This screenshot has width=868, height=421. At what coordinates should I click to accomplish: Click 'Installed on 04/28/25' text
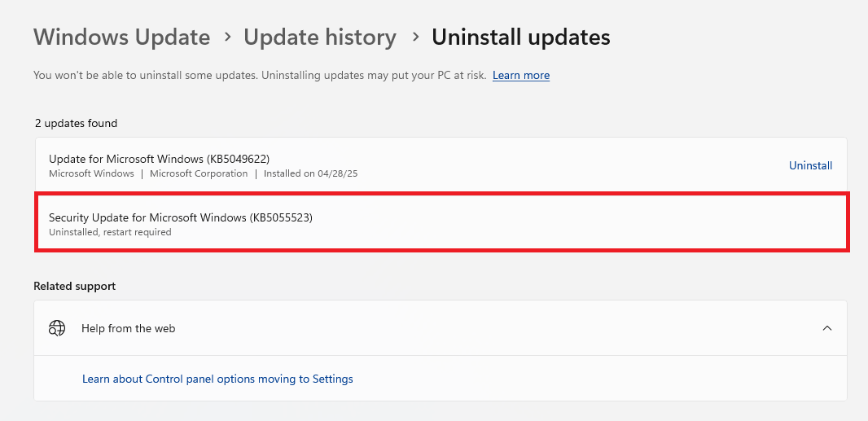310,173
